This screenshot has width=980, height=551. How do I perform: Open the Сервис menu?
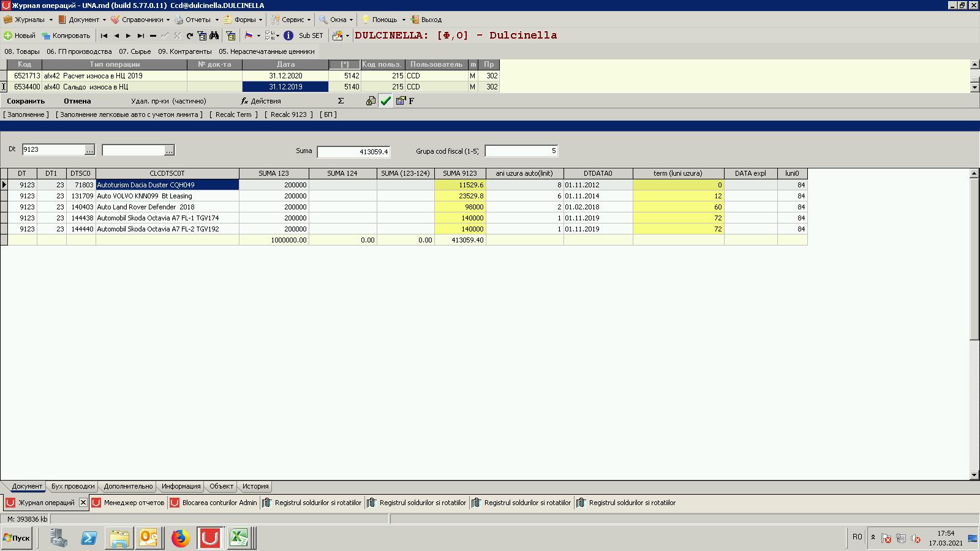click(292, 20)
